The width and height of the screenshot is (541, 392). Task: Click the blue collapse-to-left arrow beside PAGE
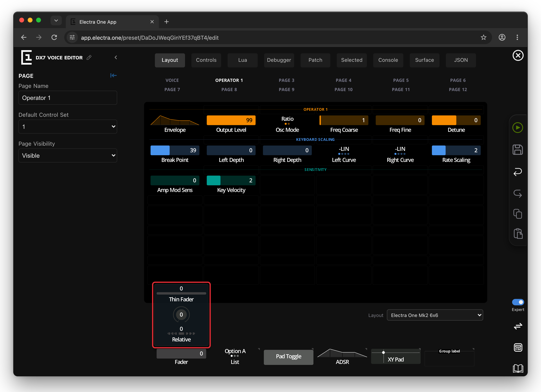(113, 76)
